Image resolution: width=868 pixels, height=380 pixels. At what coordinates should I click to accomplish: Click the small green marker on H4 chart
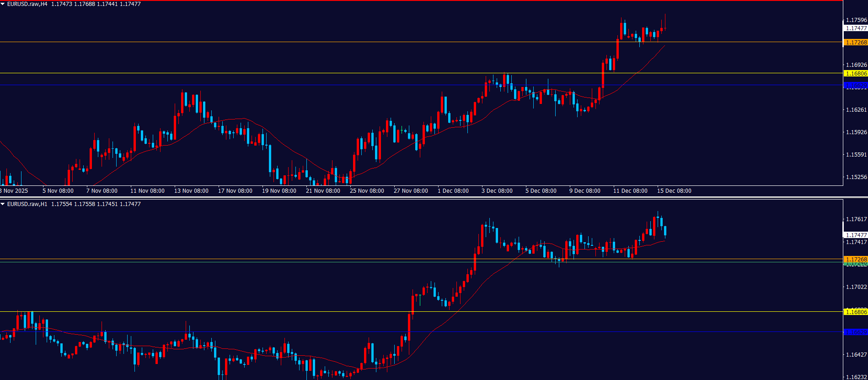pyautogui.click(x=402, y=130)
